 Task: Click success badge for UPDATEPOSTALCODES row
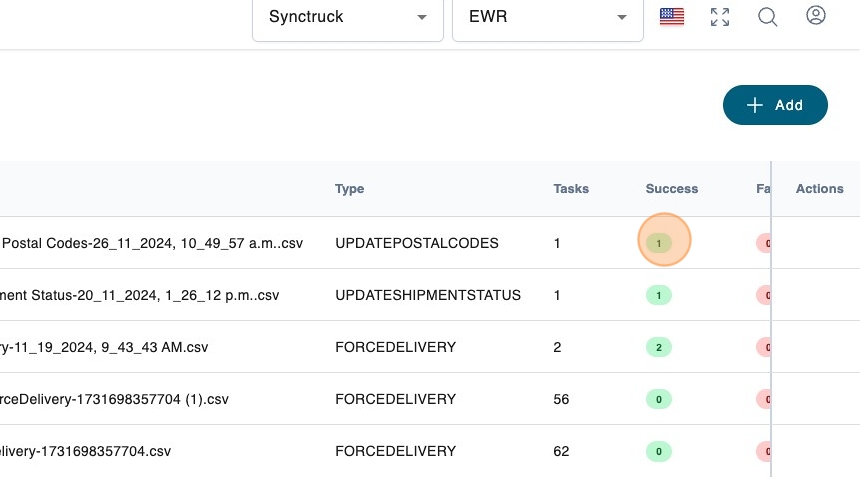coord(659,243)
